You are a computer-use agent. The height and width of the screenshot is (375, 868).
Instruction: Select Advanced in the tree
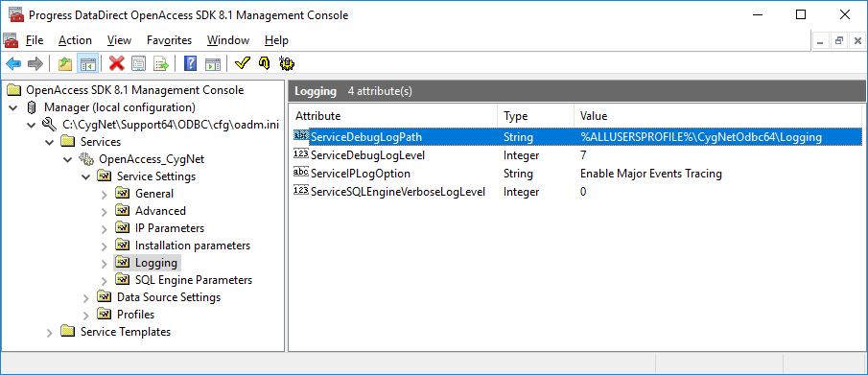(160, 211)
